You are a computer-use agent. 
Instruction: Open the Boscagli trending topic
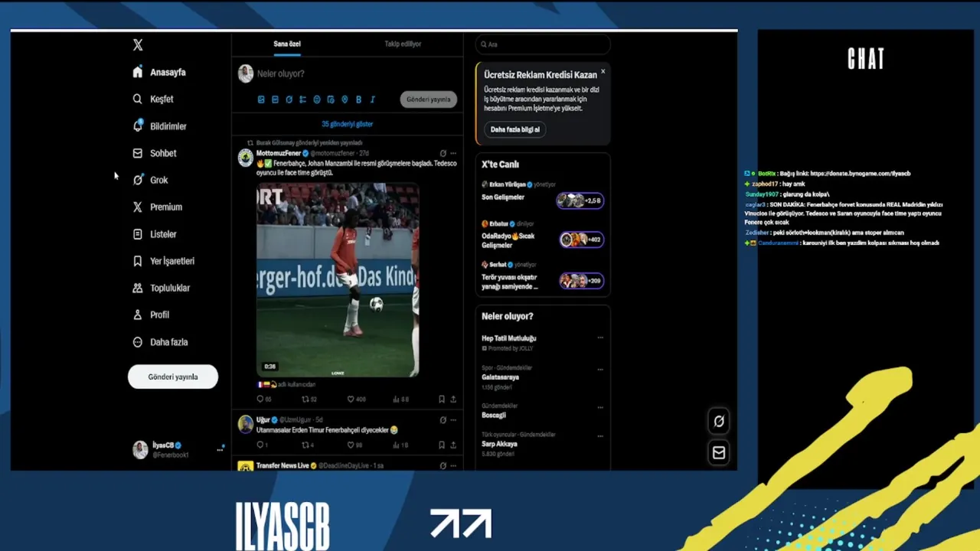click(494, 415)
